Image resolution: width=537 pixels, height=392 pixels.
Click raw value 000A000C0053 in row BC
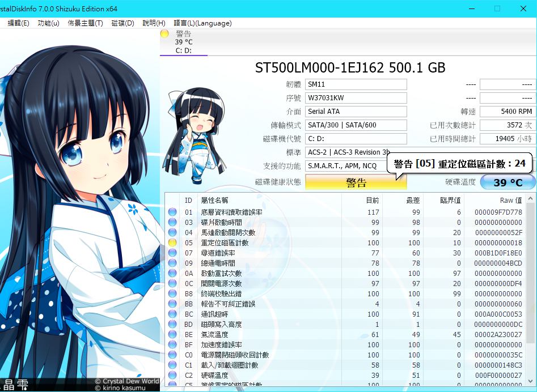[x=498, y=314]
